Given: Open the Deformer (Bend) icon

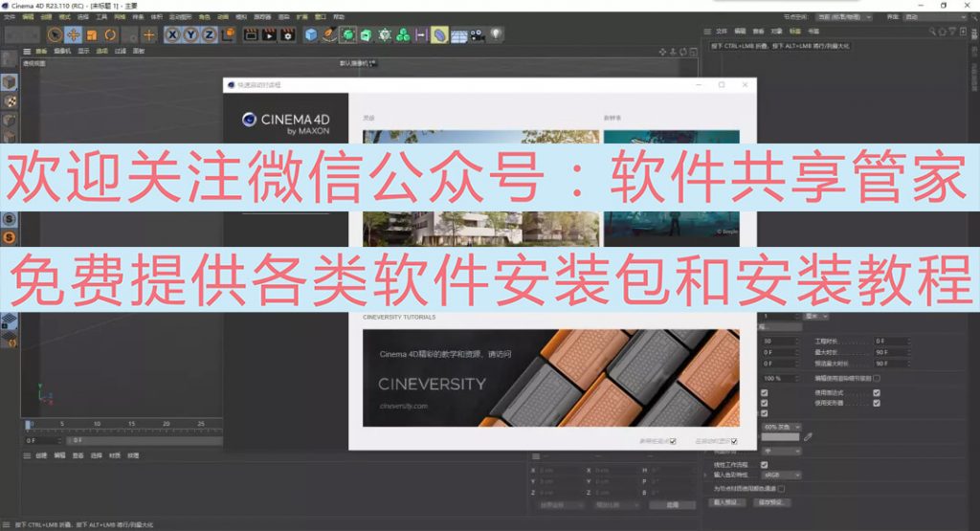Looking at the screenshot, I should pos(439,35).
